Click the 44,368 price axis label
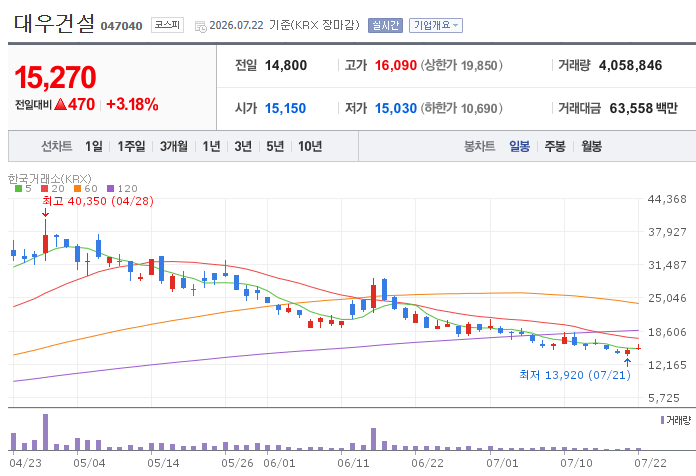This screenshot has width=696, height=476. pyautogui.click(x=667, y=199)
